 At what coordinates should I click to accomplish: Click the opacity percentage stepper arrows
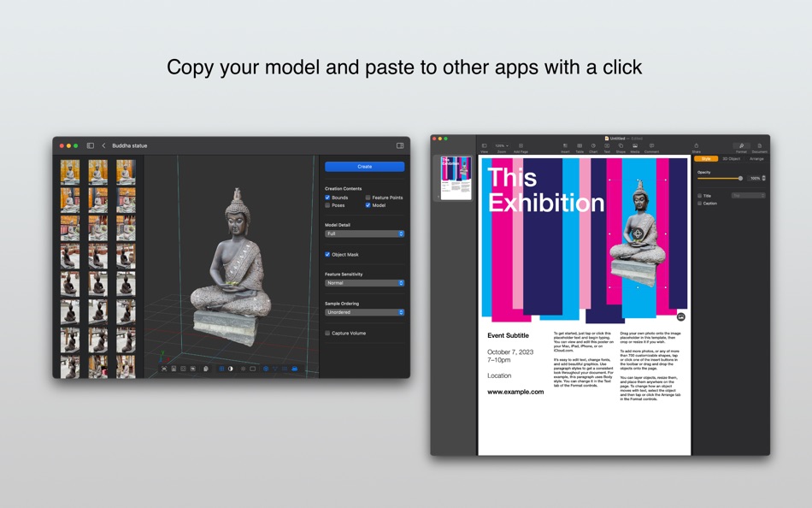coord(764,178)
